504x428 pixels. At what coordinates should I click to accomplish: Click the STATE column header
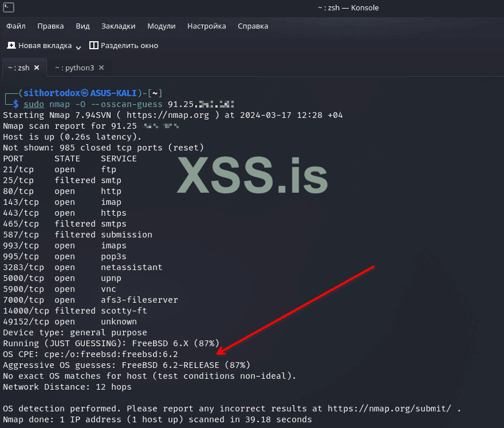click(67, 158)
